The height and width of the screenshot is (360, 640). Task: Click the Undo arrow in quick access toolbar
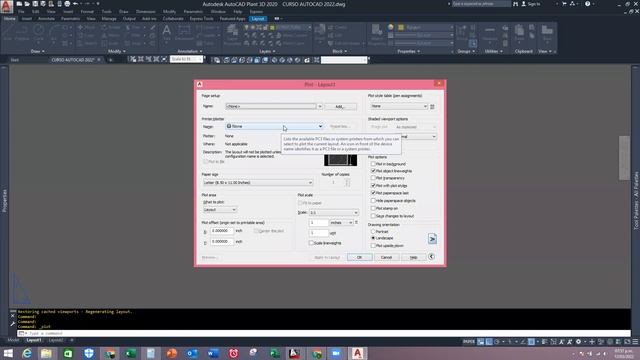[x=76, y=4]
